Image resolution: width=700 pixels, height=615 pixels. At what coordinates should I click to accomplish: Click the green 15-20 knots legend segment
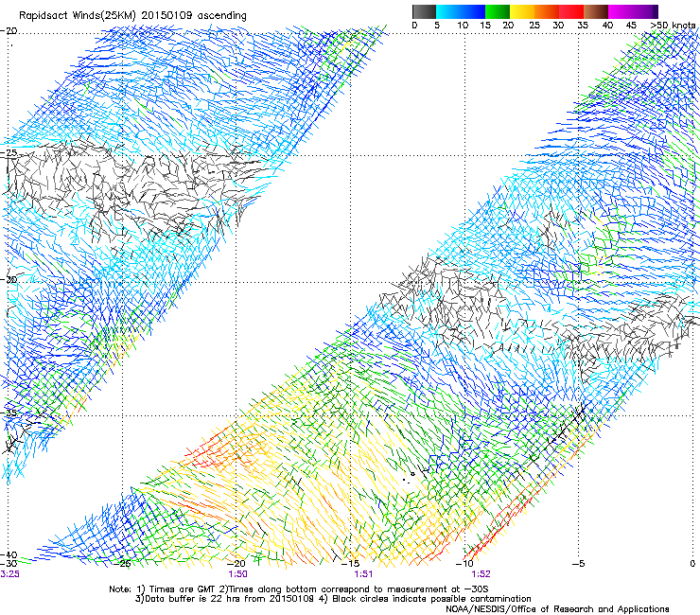point(498,11)
